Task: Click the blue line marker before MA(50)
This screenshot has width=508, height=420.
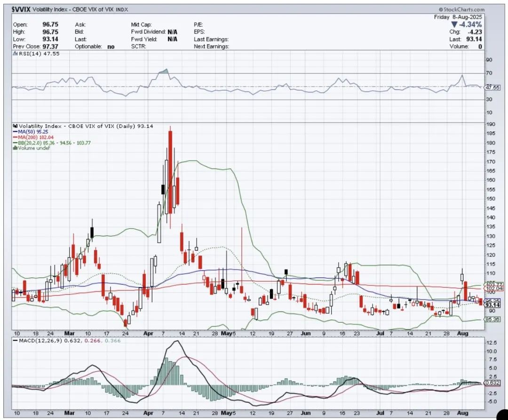Action: (x=15, y=132)
